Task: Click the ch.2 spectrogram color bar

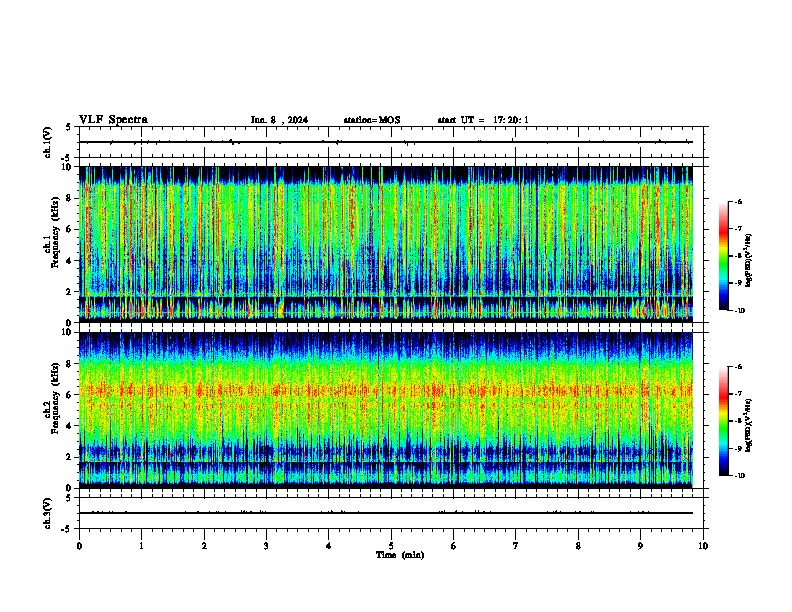Action: click(x=724, y=421)
